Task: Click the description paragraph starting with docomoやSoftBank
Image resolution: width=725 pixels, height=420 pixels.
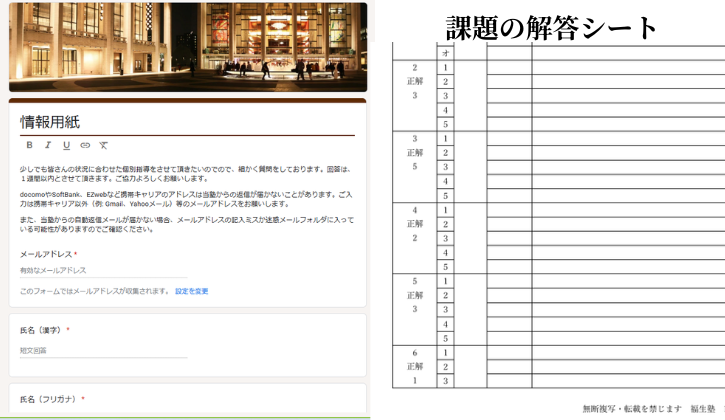Action: pos(187,199)
